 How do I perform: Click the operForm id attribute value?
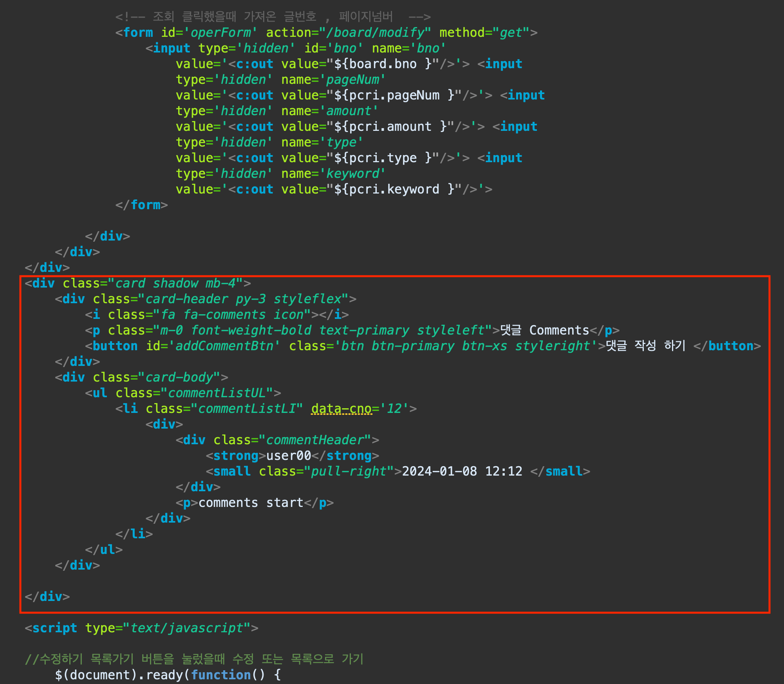[220, 33]
